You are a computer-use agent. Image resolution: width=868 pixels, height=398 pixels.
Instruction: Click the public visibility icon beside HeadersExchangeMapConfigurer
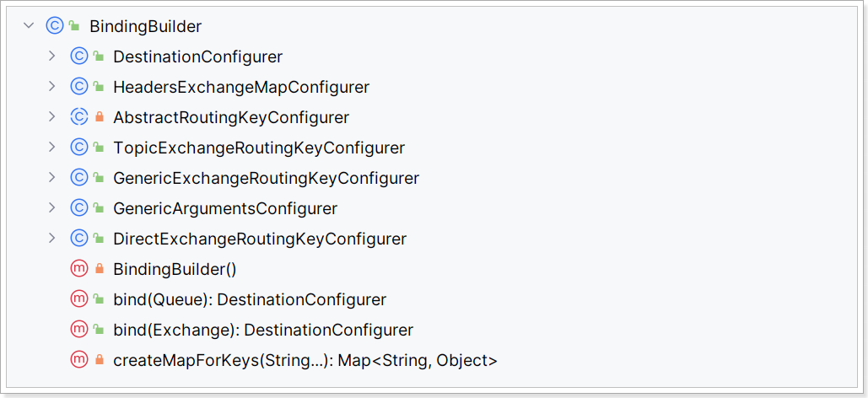coord(99,86)
